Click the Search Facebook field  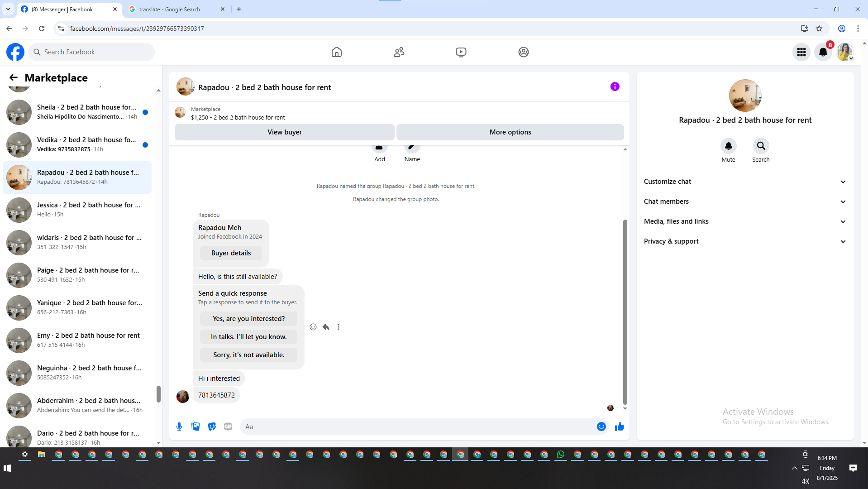[x=91, y=52]
